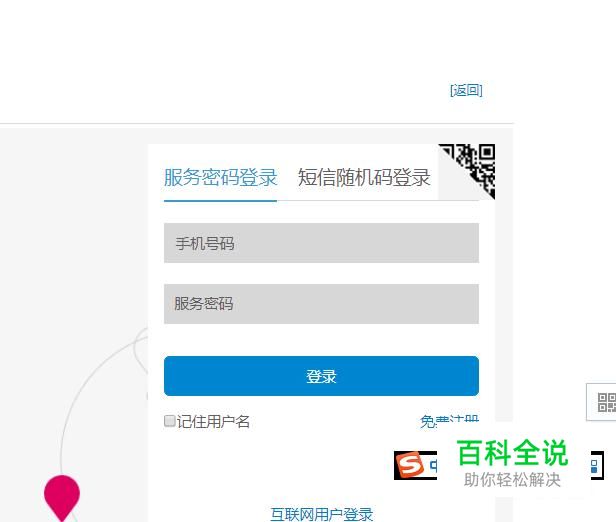The height and width of the screenshot is (522, 616).
Task: Click the pink map pin marker
Action: coord(62,498)
